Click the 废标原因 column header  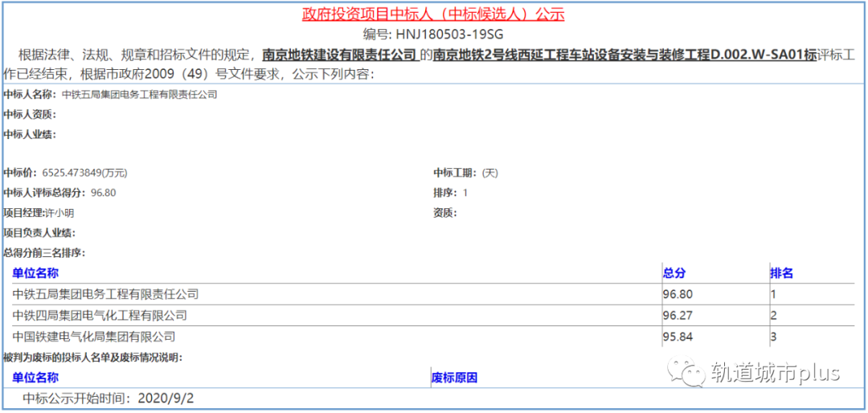(454, 378)
